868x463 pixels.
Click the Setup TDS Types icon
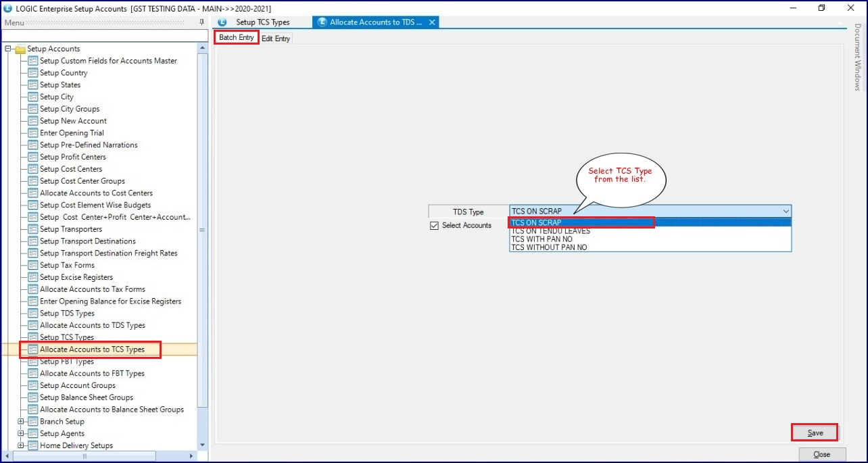pos(33,314)
